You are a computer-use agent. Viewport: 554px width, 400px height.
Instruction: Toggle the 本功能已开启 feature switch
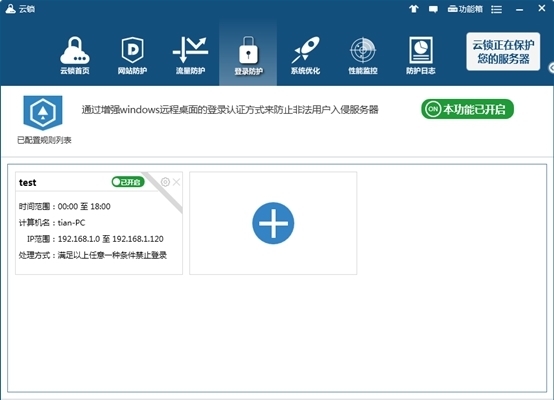[467, 109]
